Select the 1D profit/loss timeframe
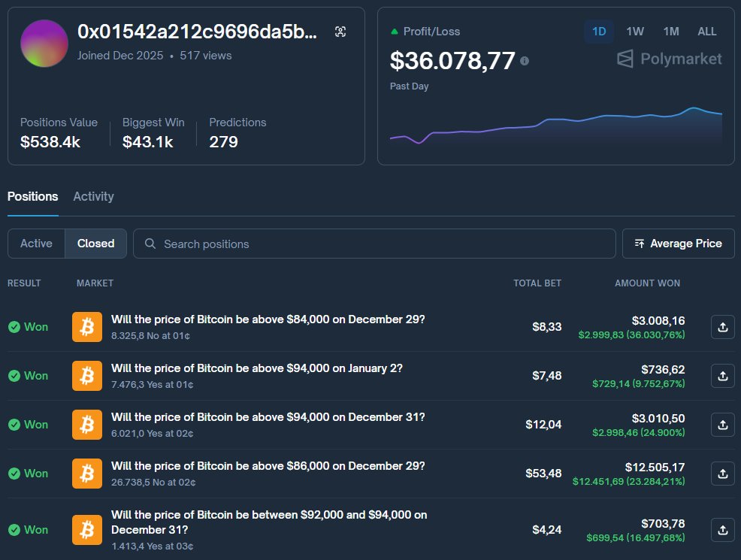The image size is (741, 560). pos(599,32)
